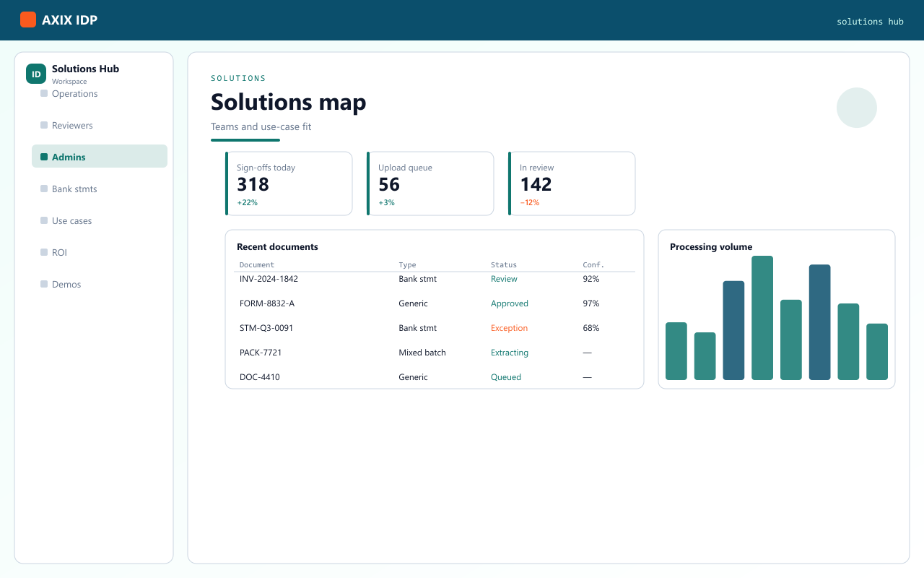The width and height of the screenshot is (924, 578).
Task: Open the ROI sidebar item
Action: pyautogui.click(x=100, y=252)
